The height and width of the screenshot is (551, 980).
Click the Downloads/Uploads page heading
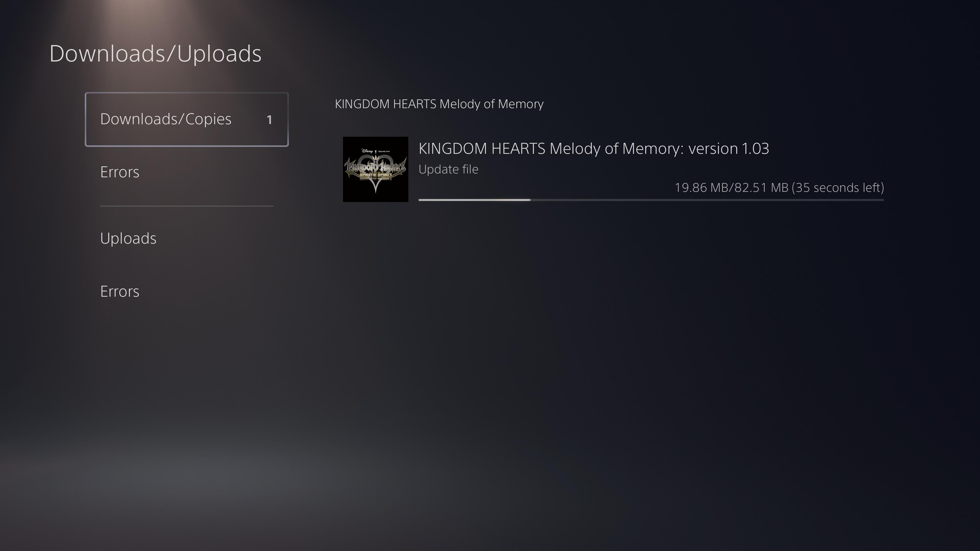(155, 54)
